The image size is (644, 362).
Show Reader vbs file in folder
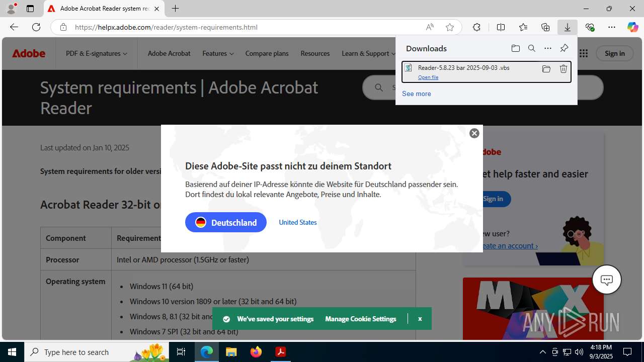546,69
